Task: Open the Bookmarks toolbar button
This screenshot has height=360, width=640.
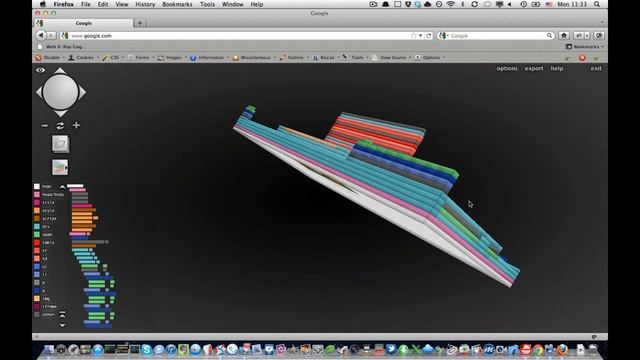Action: point(585,47)
